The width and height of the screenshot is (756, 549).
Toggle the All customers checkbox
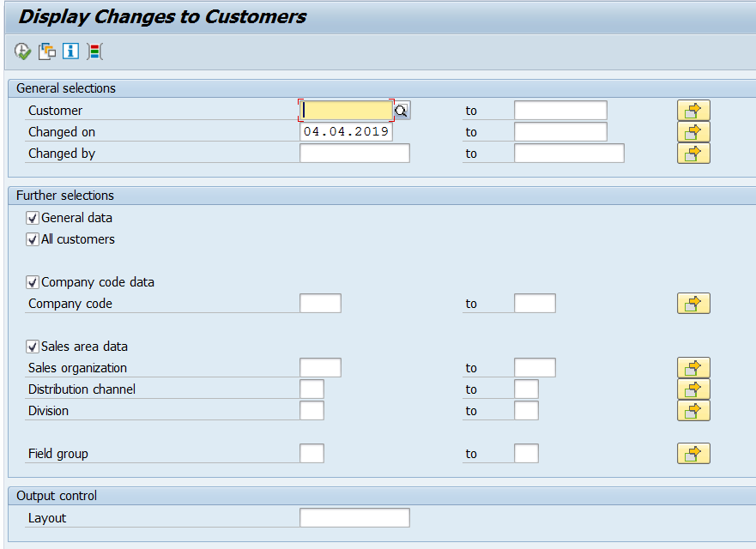[x=33, y=239]
